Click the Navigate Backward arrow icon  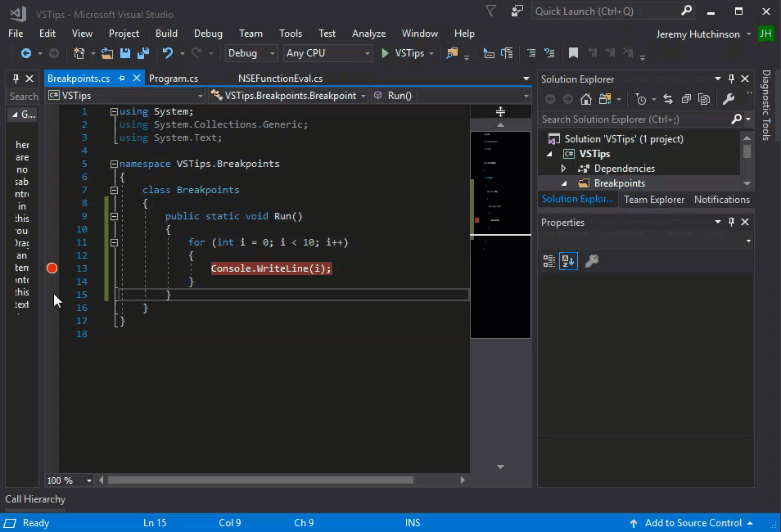coord(26,53)
